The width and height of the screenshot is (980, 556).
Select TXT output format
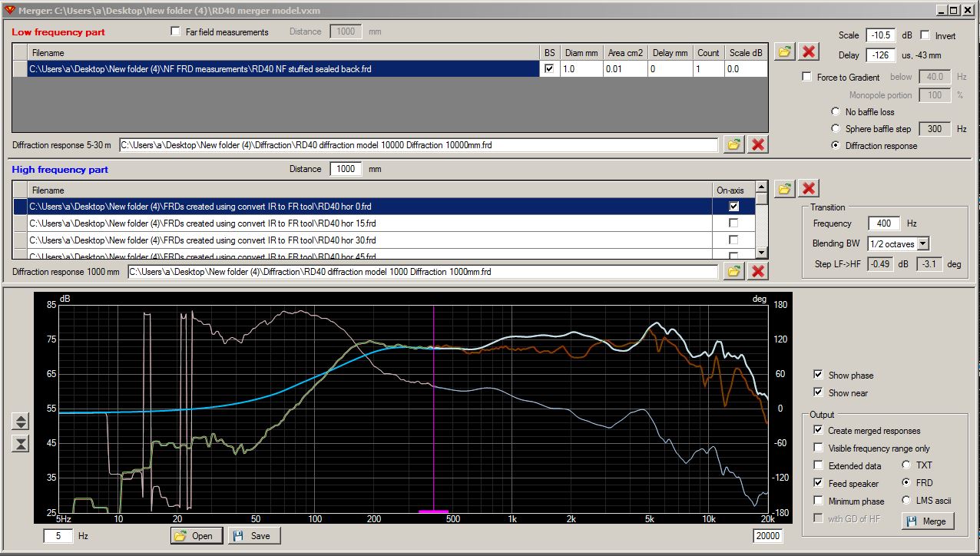coord(906,465)
